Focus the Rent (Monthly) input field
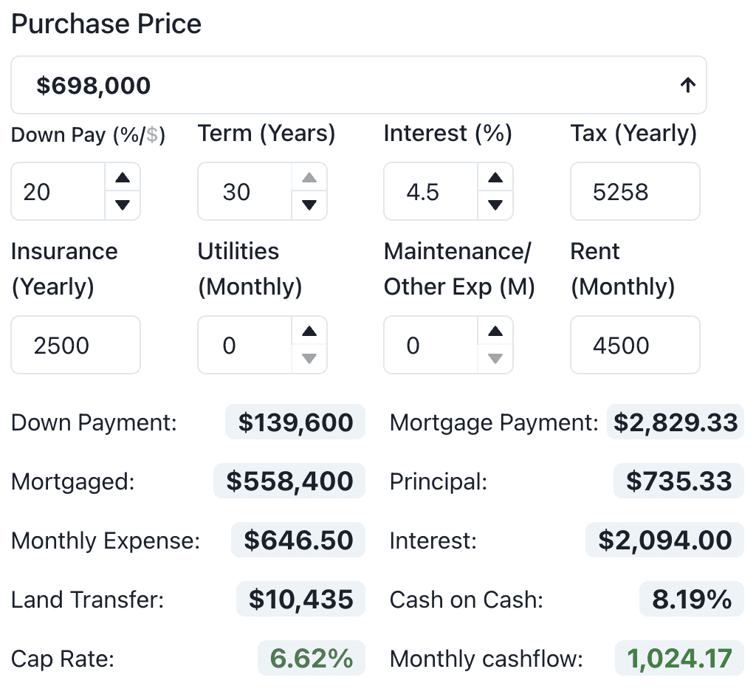The height and width of the screenshot is (700, 756). [634, 345]
